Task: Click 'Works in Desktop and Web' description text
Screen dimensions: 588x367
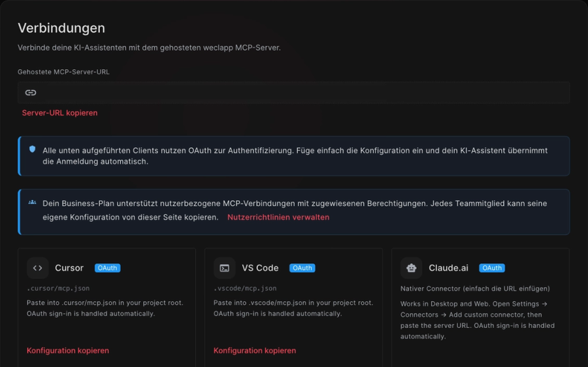Action: pyautogui.click(x=478, y=320)
